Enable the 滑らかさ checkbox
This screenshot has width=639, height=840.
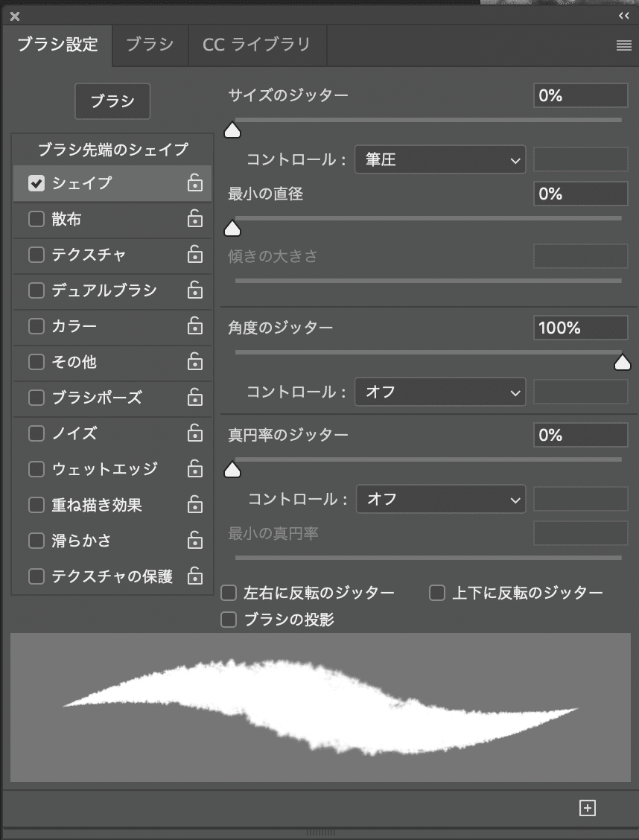tap(36, 541)
